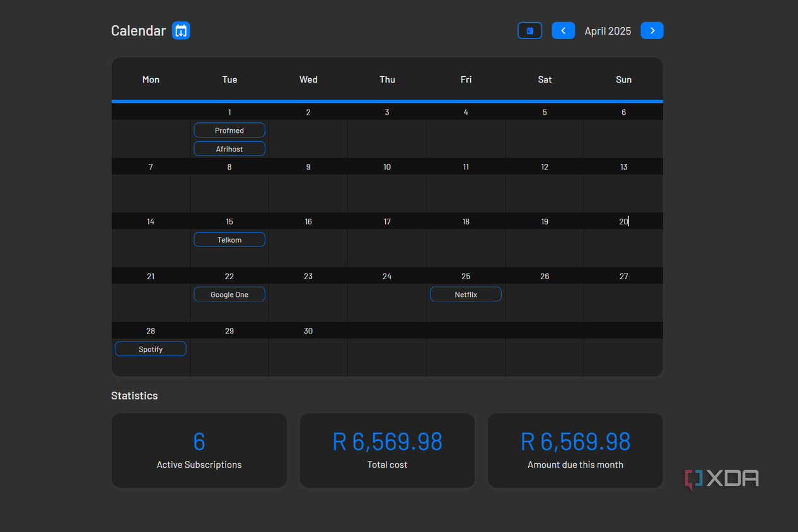Open the Afrihost subscription entry
The width and height of the screenshot is (798, 532).
click(229, 149)
